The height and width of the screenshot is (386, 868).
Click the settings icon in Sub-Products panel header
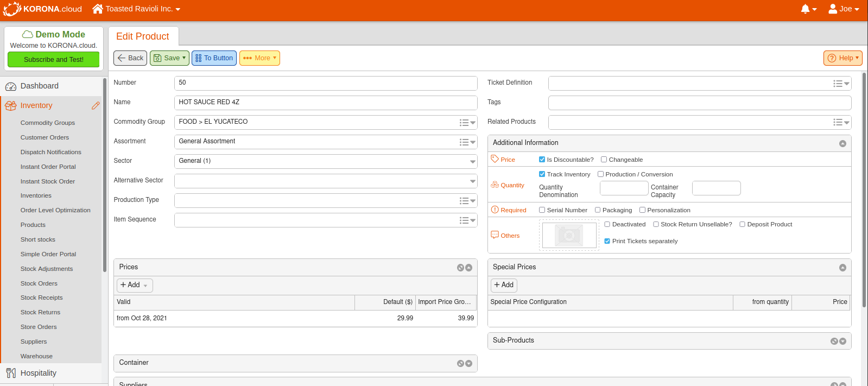(834, 341)
